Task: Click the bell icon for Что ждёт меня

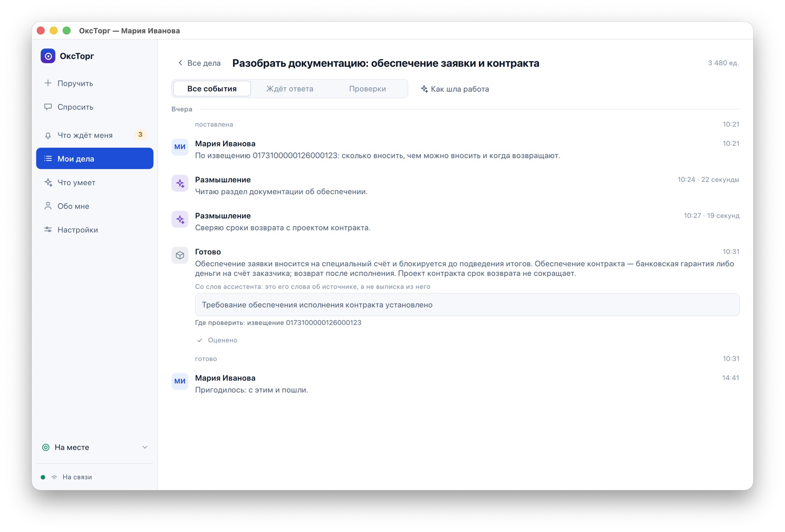Action: point(48,135)
